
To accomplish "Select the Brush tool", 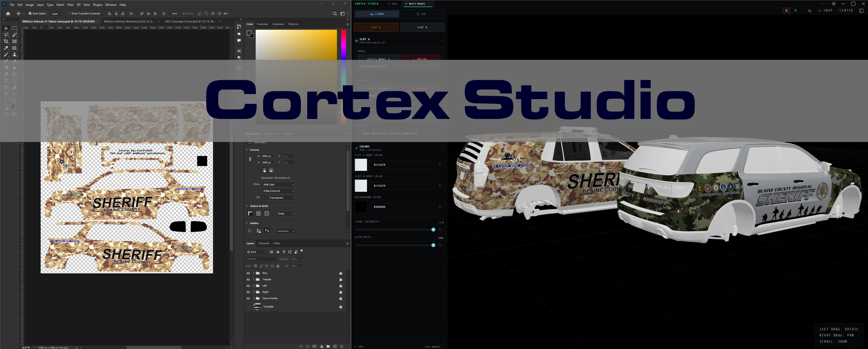I will click(x=6, y=54).
